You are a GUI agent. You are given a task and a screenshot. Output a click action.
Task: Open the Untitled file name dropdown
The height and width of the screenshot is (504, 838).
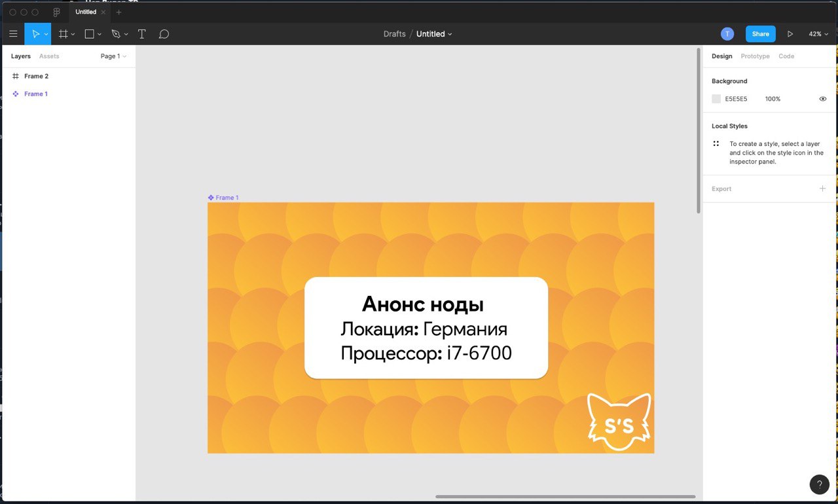[x=434, y=34]
